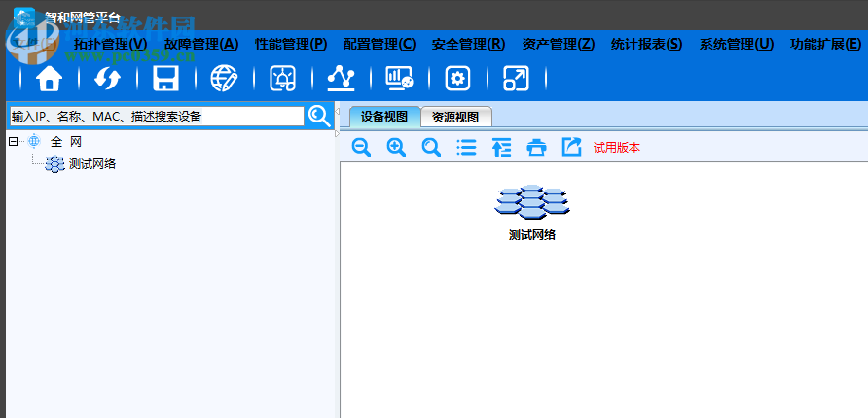Viewport: 868px width, 418px height.
Task: Click the zoom out magnifier icon
Action: 361,148
